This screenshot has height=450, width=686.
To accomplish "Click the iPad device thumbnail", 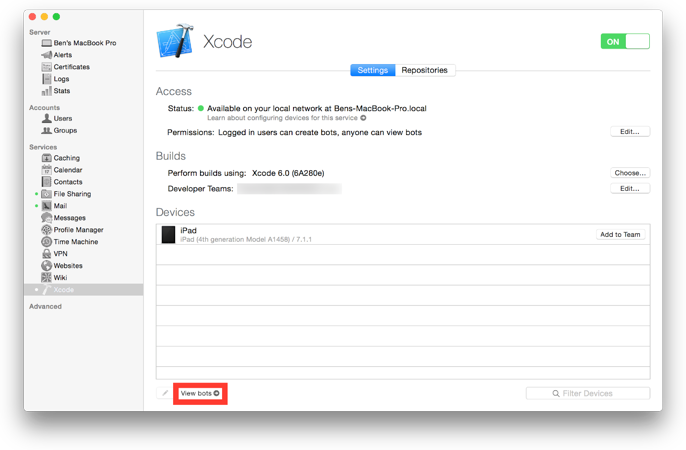I will 168,235.
